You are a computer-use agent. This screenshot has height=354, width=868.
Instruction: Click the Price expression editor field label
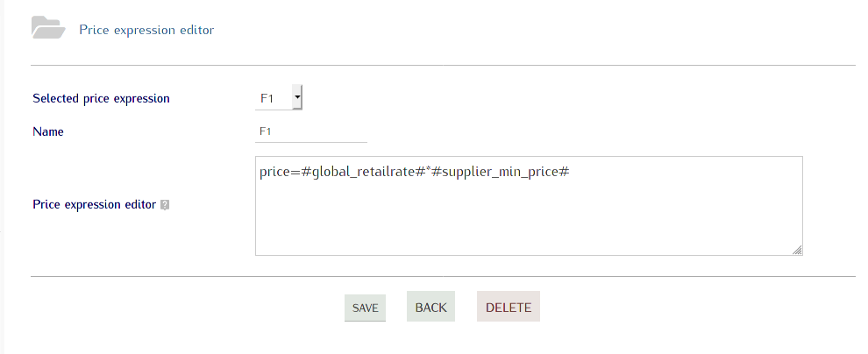[94, 205]
